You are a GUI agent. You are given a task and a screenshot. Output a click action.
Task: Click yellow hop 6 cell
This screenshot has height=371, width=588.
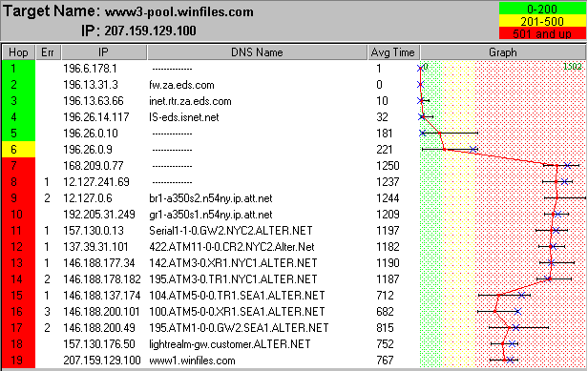point(18,150)
